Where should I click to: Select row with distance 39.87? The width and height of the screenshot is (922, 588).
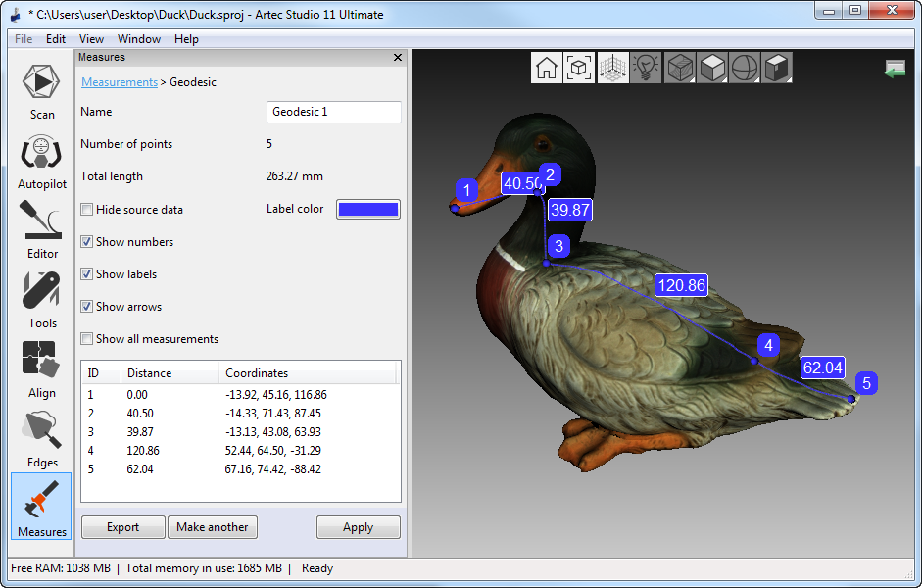coord(240,432)
